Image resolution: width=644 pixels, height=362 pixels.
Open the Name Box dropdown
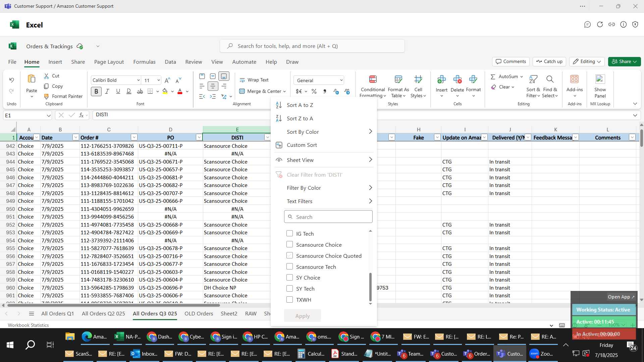pyautogui.click(x=49, y=115)
